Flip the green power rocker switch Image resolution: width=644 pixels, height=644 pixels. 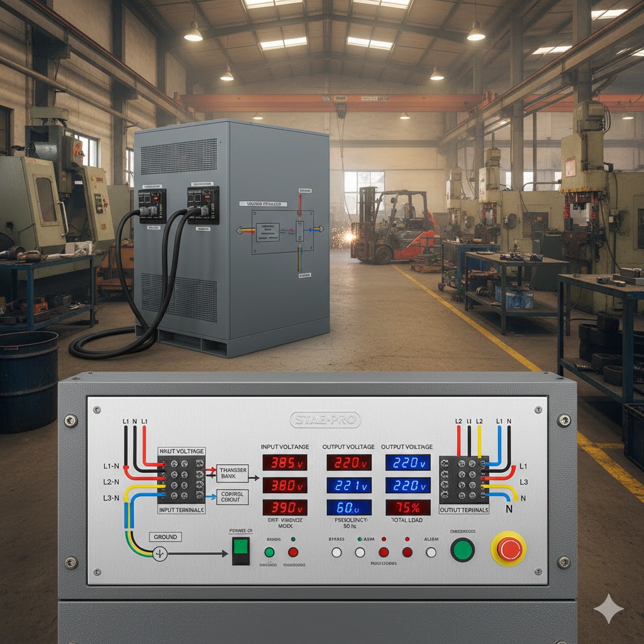pos(240,550)
